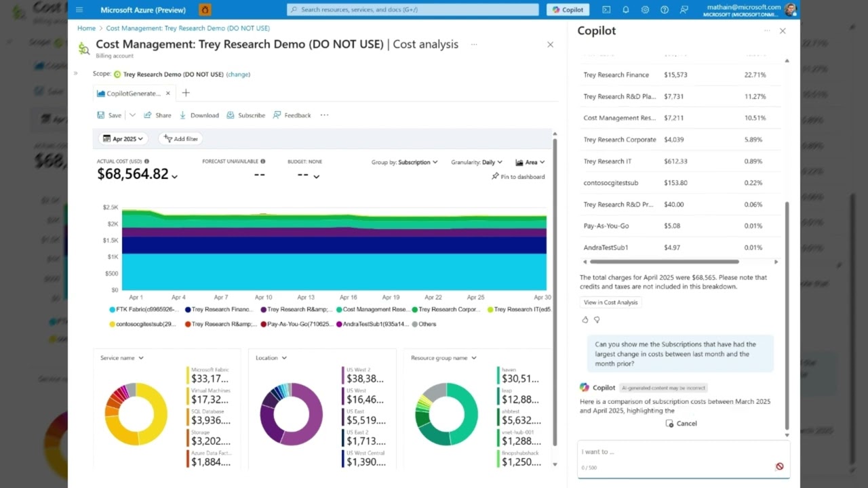Cancel the Copilot response generation
This screenshot has height=488, width=868.
coord(681,423)
